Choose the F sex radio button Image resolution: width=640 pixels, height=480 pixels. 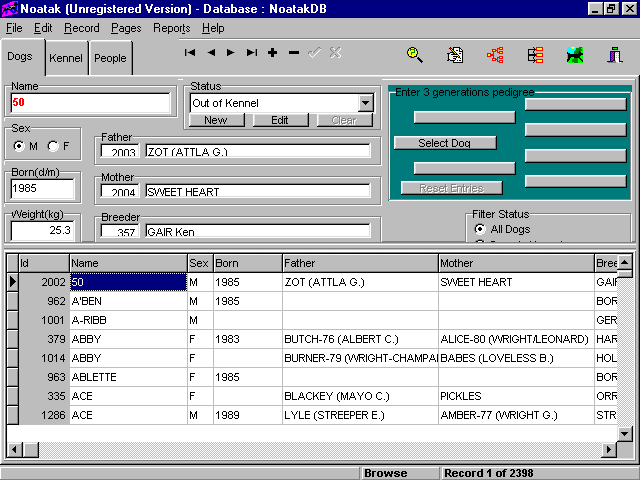point(53,147)
